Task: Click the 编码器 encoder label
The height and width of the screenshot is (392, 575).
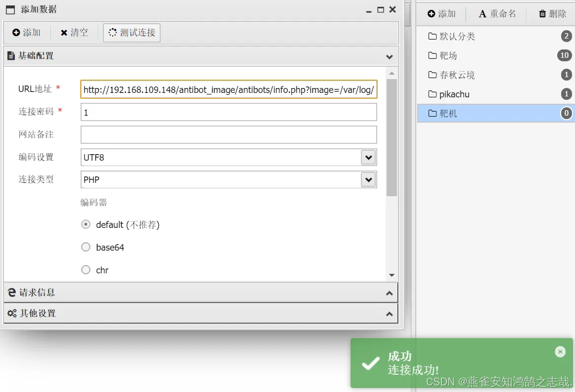Action: 93,202
